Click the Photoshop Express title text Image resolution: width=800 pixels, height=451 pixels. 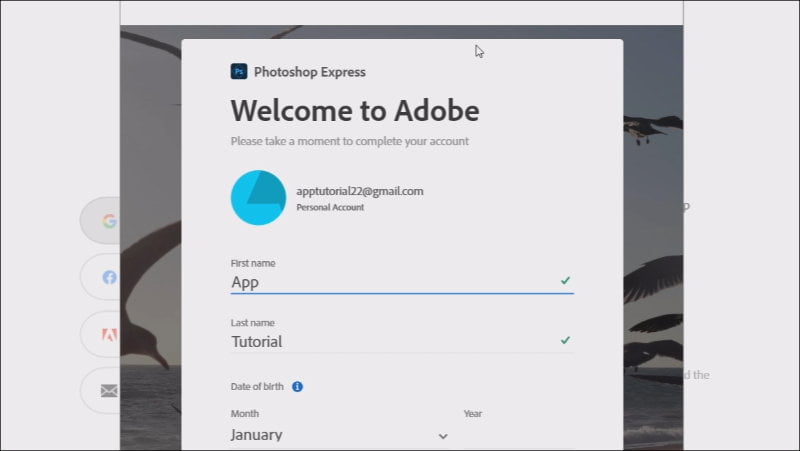click(310, 72)
